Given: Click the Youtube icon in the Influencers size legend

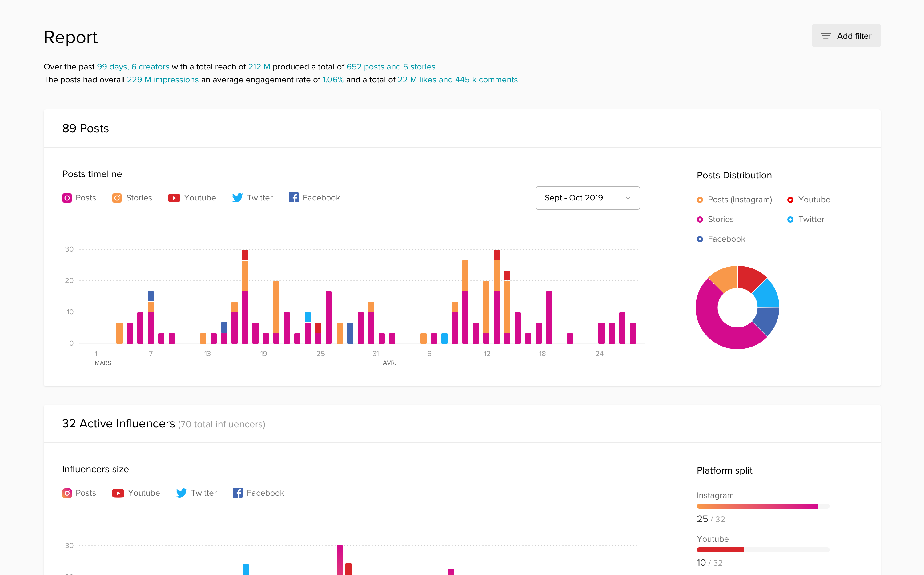Looking at the screenshot, I should pyautogui.click(x=118, y=493).
